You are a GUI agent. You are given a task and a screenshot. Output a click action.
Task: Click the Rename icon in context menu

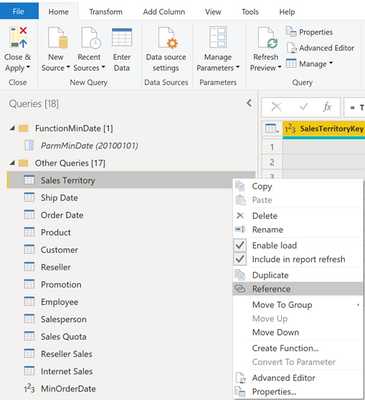click(x=240, y=229)
